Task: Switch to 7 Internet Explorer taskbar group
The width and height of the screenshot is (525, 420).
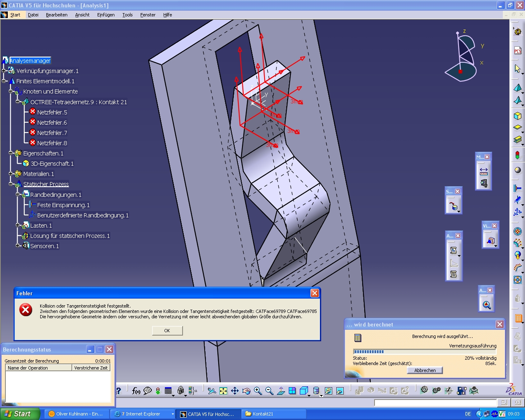Action: [143, 414]
